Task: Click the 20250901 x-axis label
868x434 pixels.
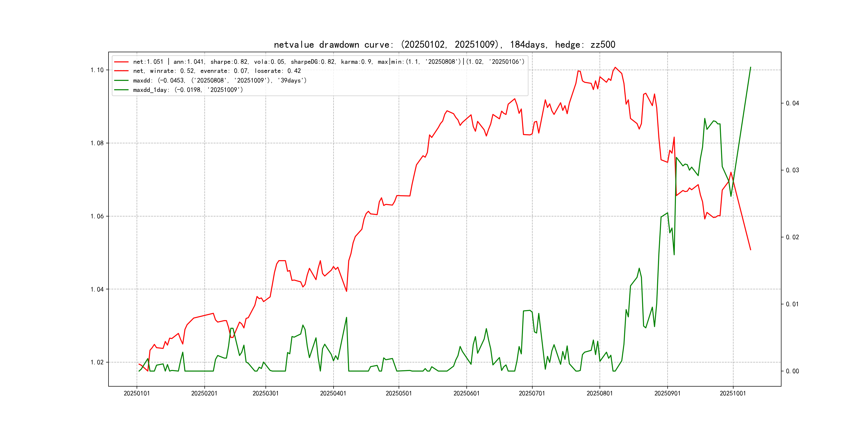Action: (x=668, y=393)
